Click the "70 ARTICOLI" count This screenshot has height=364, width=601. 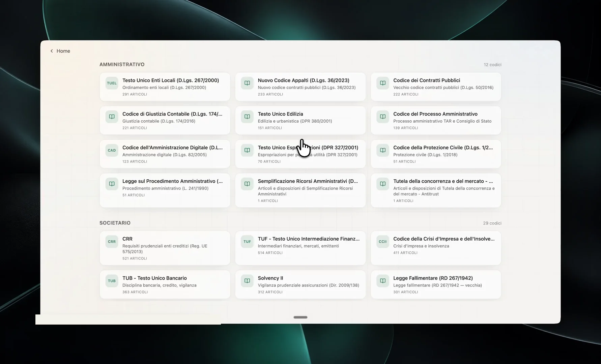(269, 162)
